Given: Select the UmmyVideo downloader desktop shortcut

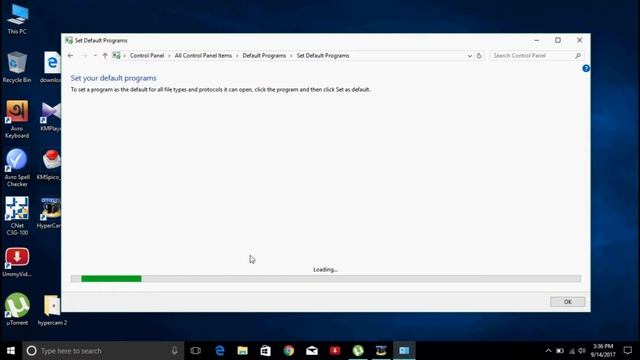Looking at the screenshot, I should coord(17,261).
